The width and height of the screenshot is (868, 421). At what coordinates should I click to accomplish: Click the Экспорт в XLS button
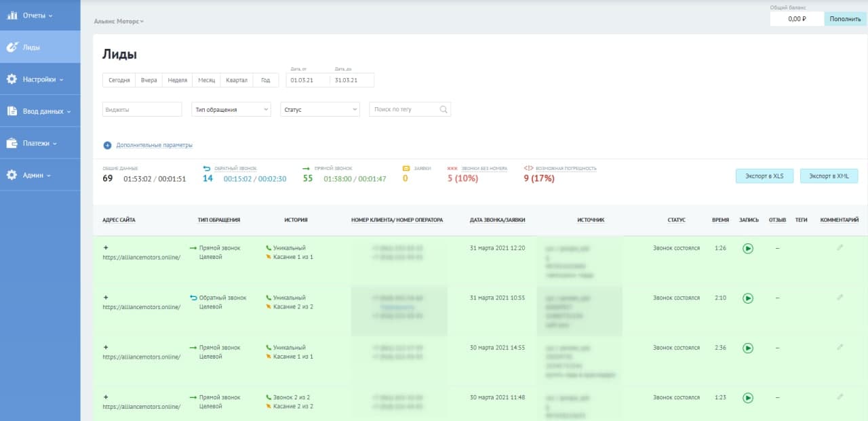pos(764,176)
